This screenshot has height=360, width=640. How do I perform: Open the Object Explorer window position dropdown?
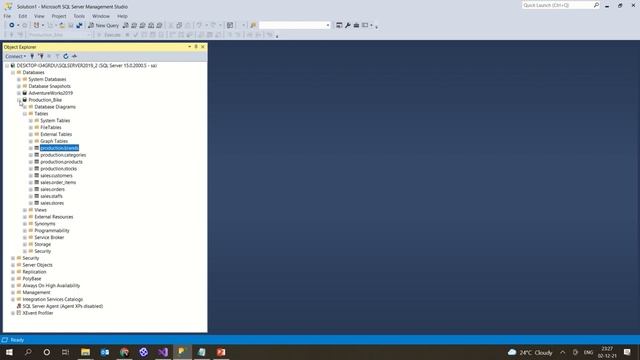[x=189, y=47]
